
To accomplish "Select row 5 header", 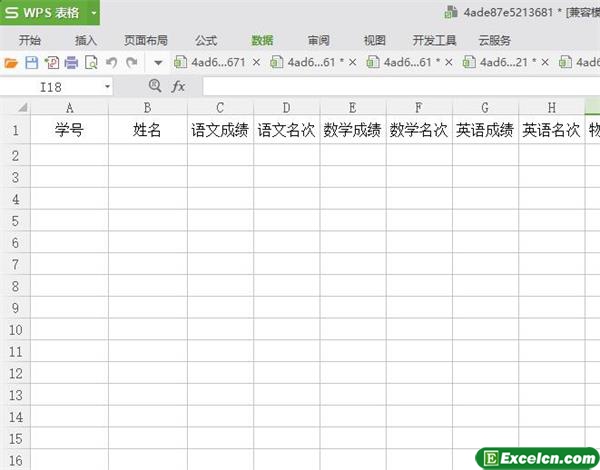I will (15, 220).
